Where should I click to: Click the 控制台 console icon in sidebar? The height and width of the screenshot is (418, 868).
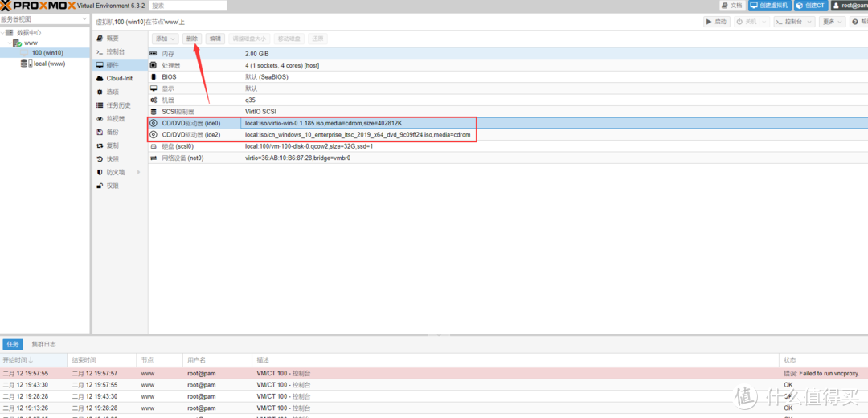[100, 51]
